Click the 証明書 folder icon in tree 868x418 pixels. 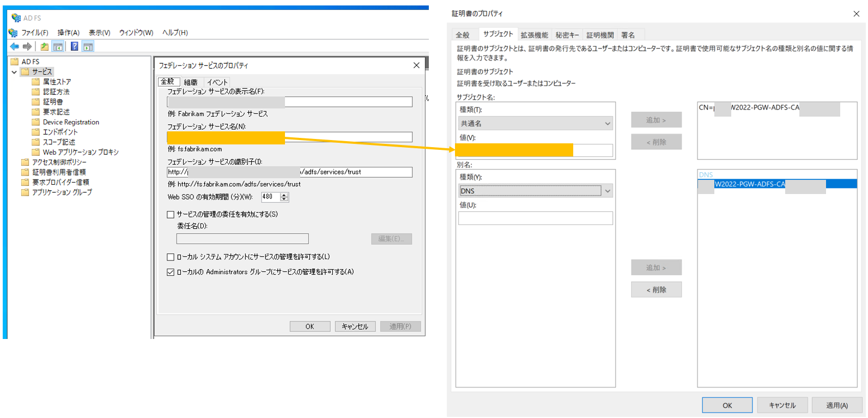(x=36, y=102)
